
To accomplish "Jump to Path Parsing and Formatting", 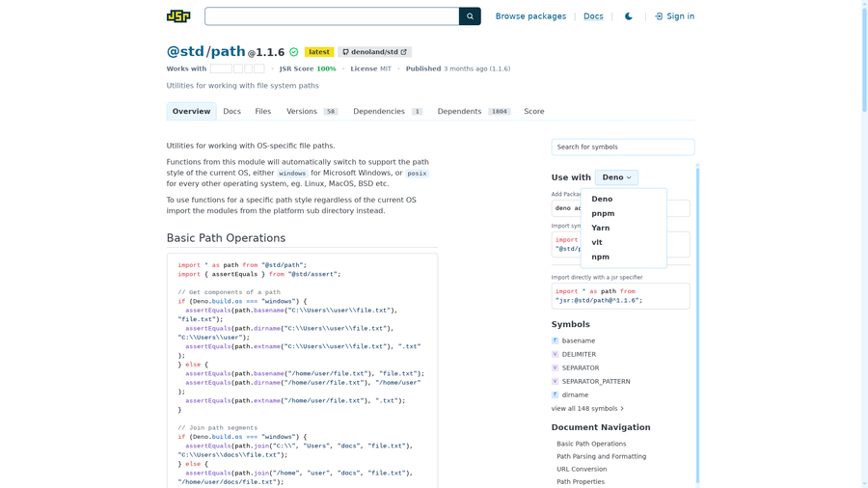I will 601,456.
